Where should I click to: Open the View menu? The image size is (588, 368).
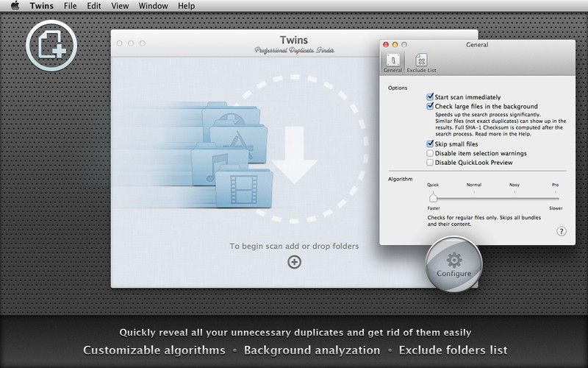click(x=120, y=6)
